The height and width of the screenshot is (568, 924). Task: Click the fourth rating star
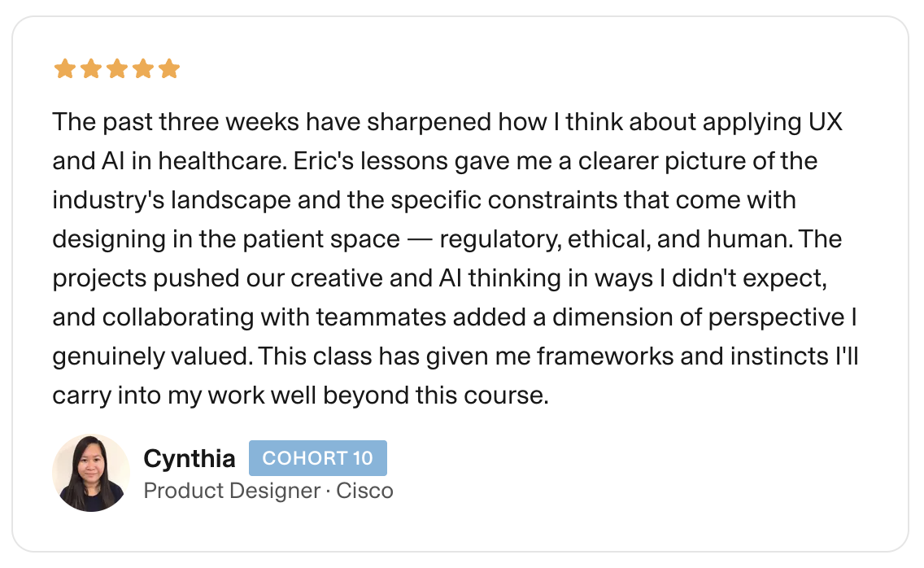point(142,69)
